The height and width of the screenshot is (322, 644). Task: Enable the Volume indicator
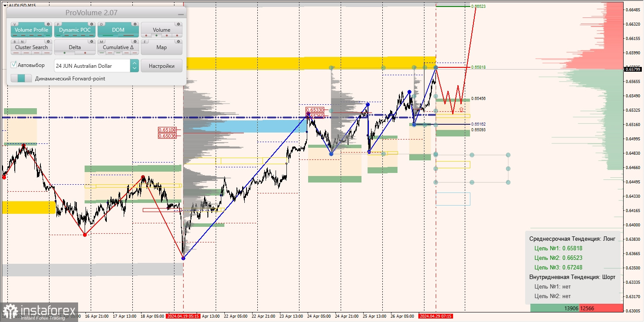coord(161,30)
